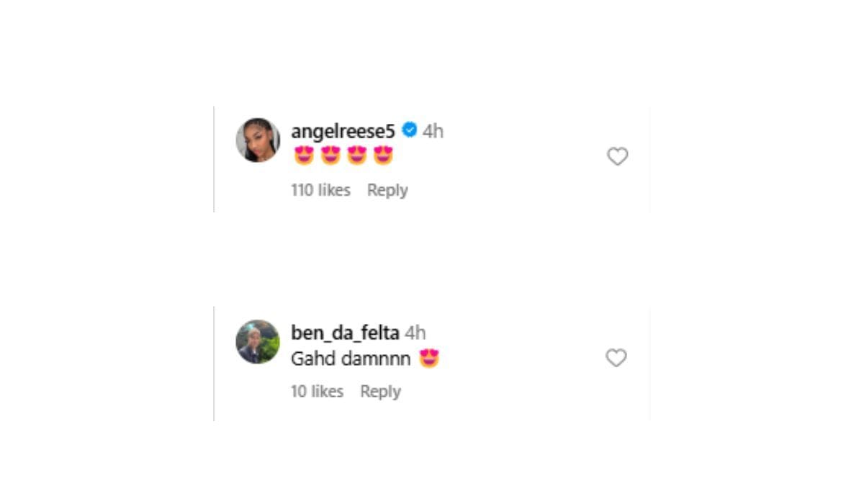The height and width of the screenshot is (504, 864).
Task: Reply to ben_da_felta's comment
Action: tap(381, 391)
